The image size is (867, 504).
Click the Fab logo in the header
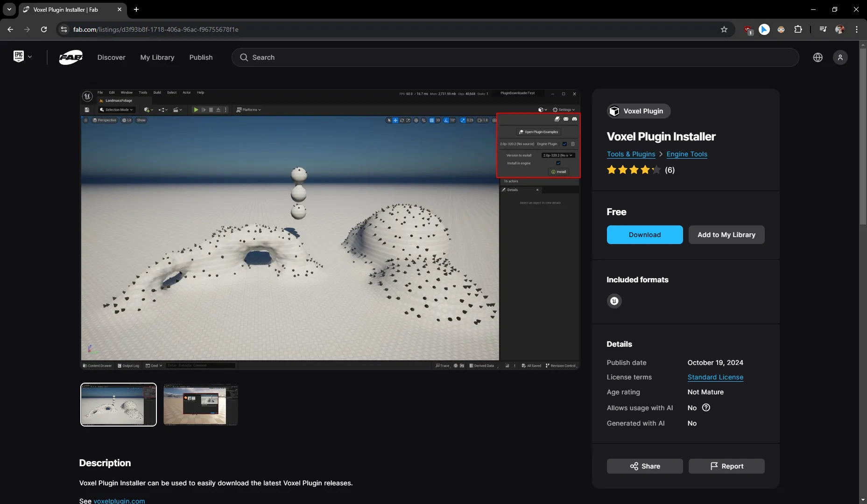[x=70, y=57]
